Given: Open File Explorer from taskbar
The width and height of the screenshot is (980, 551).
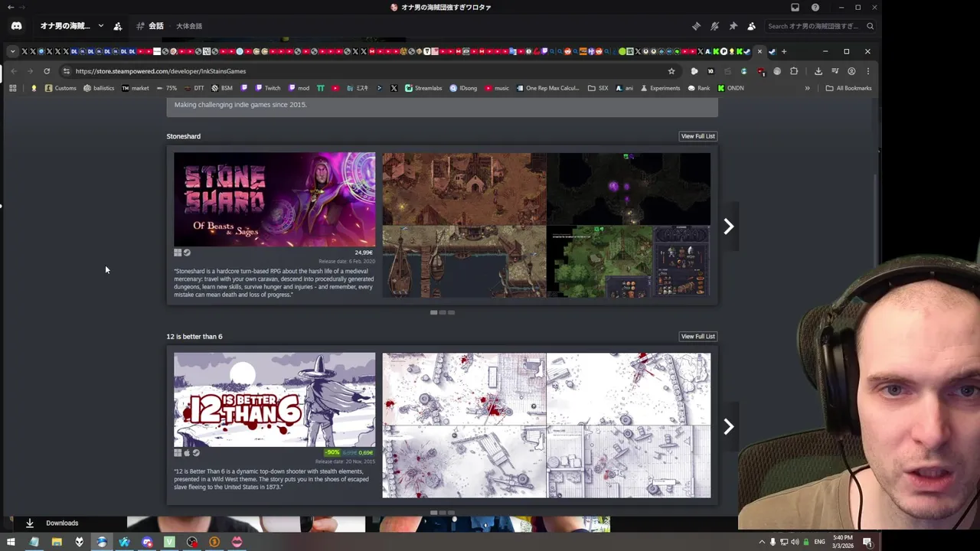Looking at the screenshot, I should [57, 542].
